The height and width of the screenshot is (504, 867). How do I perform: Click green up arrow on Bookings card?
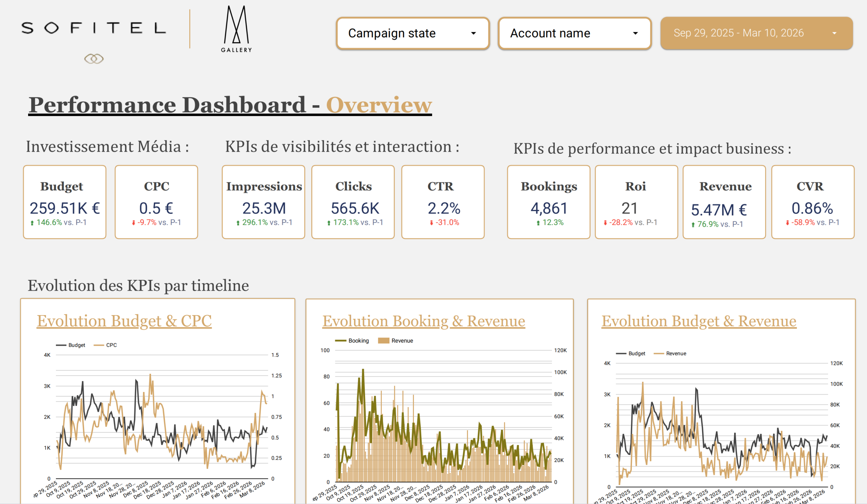coord(538,223)
